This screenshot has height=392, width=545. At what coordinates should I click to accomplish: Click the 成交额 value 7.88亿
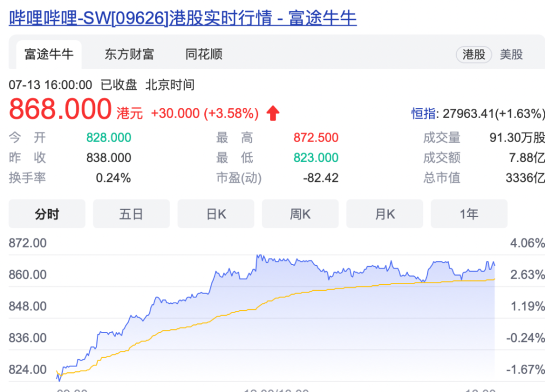tap(527, 158)
